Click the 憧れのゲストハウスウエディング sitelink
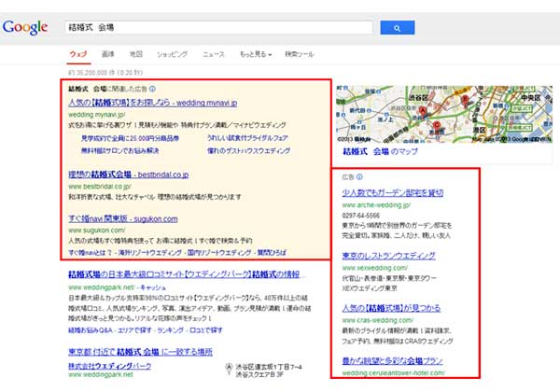Viewport: 560px width, 392px height. pyautogui.click(x=248, y=150)
